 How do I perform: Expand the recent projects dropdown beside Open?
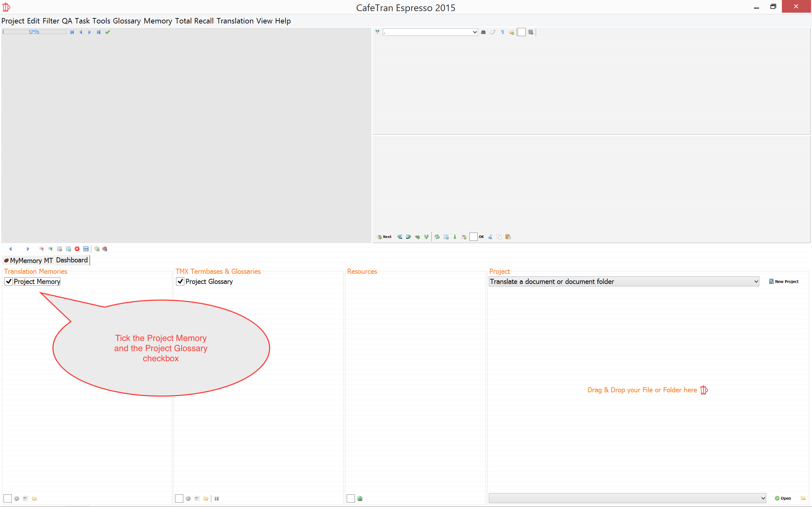point(763,498)
